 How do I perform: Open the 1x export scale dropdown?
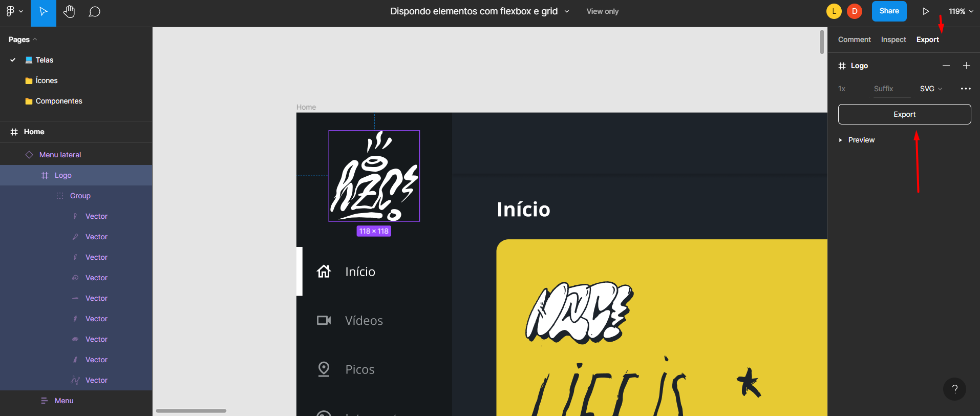tap(842, 89)
